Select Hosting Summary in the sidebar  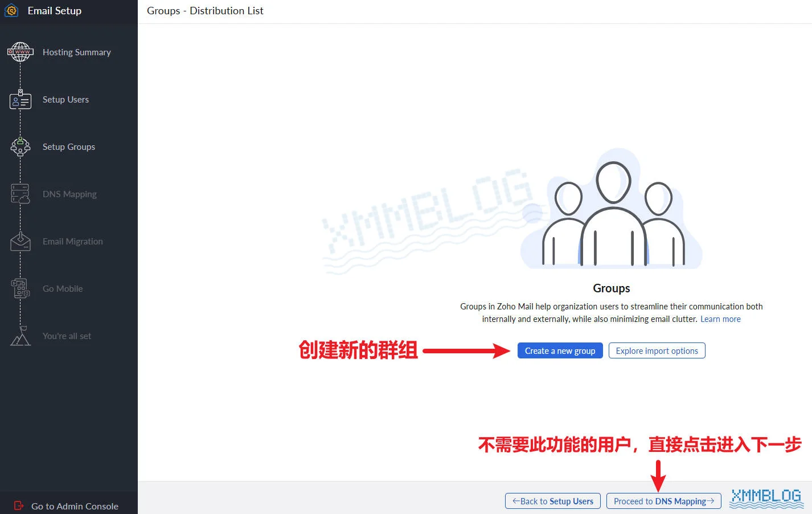77,52
